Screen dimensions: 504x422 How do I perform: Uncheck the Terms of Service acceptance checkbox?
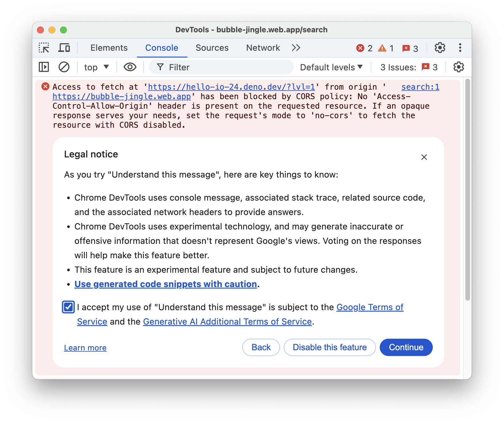68,308
